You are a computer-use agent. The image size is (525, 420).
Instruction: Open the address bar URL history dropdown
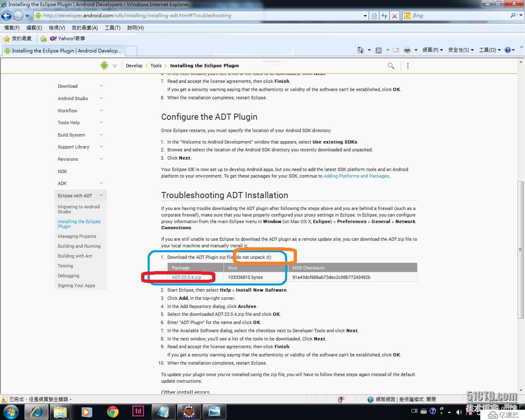click(365, 16)
